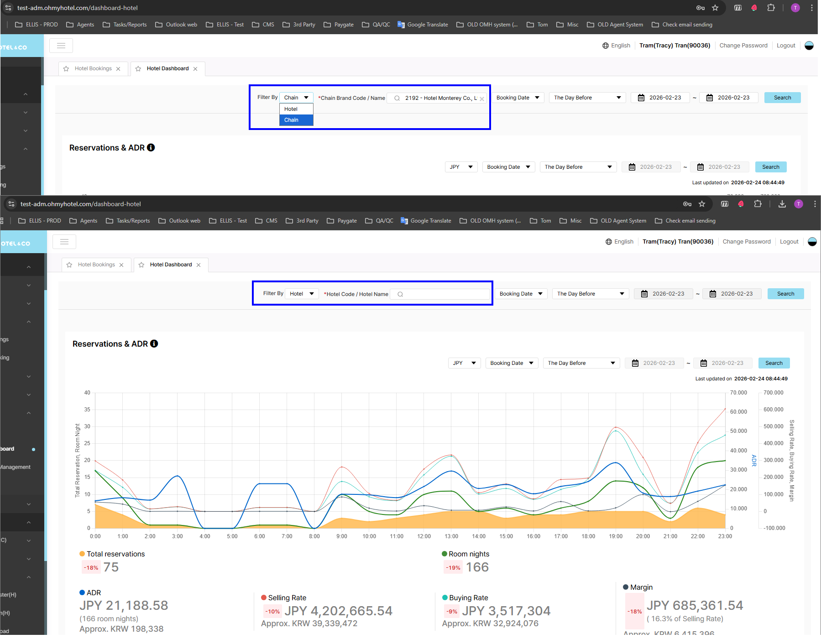The height and width of the screenshot is (644, 821).
Task: Open the hamburger menu in the lower window
Action: (x=64, y=242)
